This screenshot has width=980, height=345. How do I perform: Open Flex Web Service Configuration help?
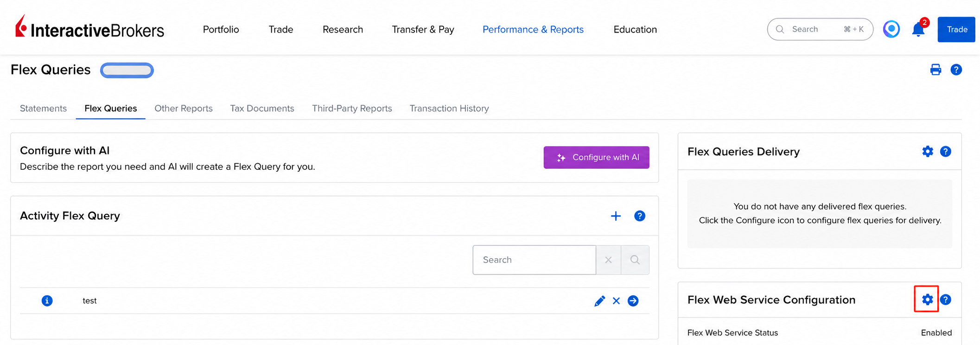946,300
